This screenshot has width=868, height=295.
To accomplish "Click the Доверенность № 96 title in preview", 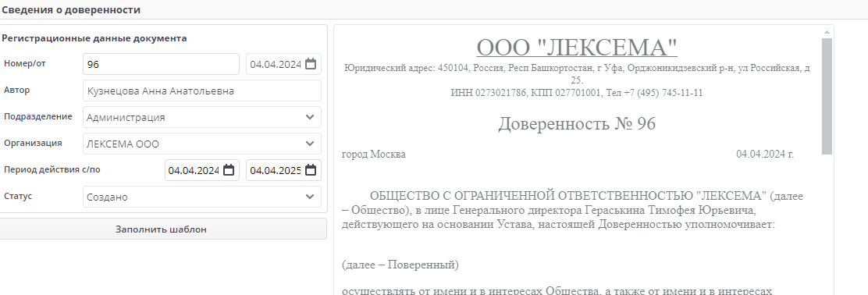I will 577,123.
